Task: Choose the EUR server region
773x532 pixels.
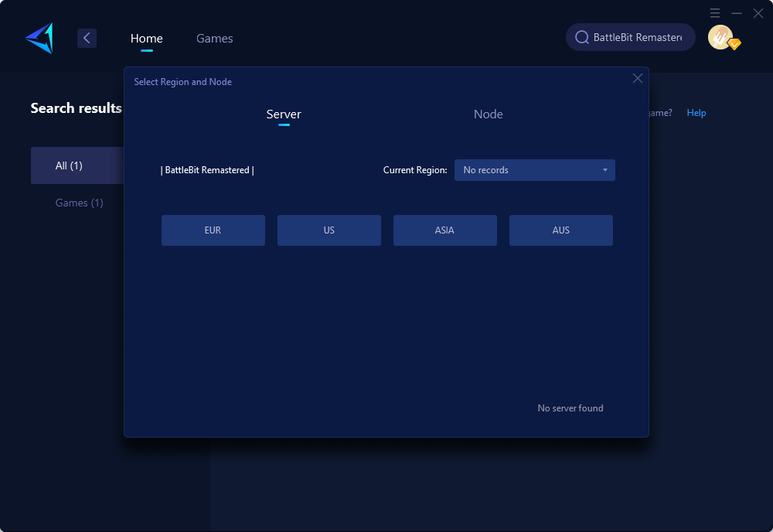Action: 213,230
